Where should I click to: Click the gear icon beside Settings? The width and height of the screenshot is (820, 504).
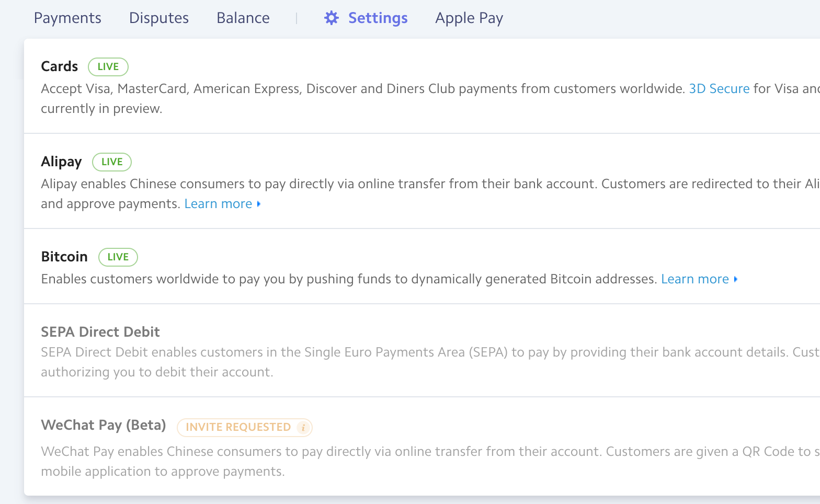click(x=332, y=18)
